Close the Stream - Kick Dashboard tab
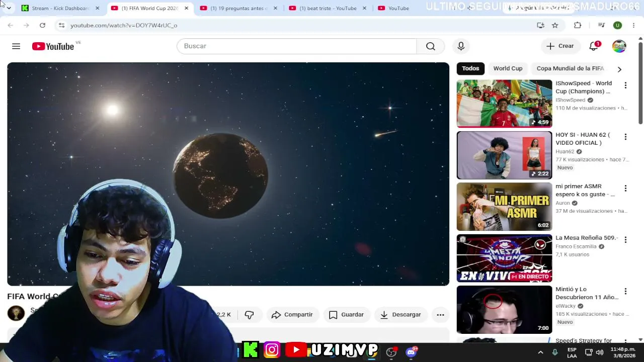 pyautogui.click(x=98, y=8)
